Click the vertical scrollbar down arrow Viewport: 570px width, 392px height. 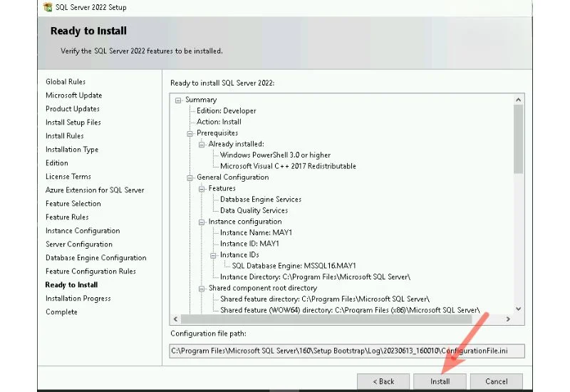pos(518,309)
